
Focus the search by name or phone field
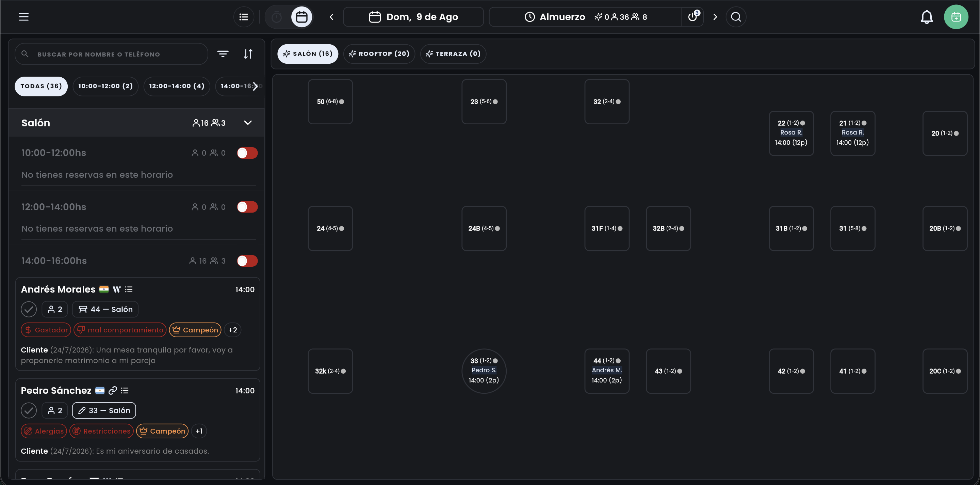tap(111, 54)
